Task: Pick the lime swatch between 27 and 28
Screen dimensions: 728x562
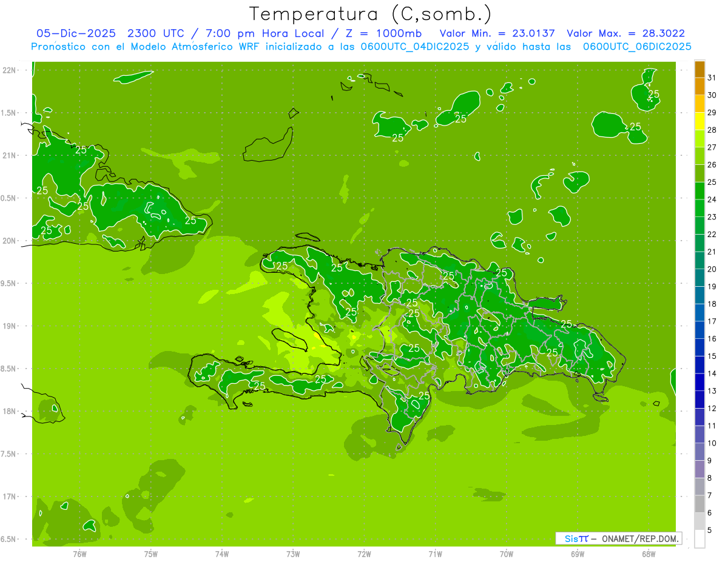Action: [699, 139]
